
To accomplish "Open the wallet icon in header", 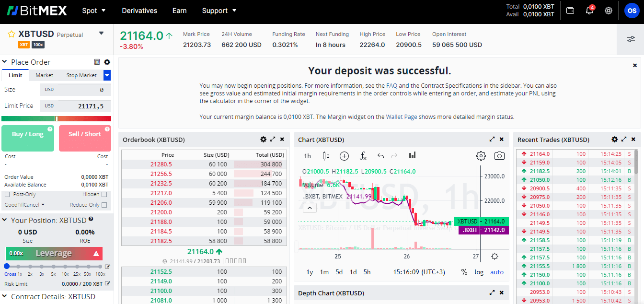I will [570, 11].
